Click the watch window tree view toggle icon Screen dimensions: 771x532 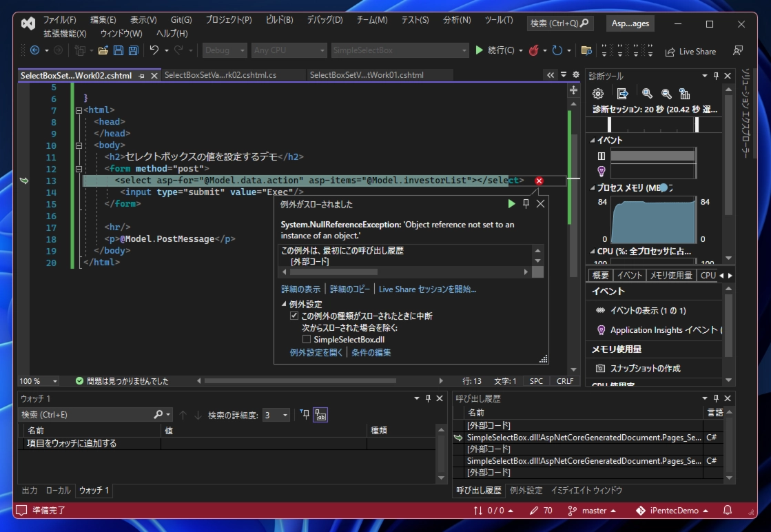[320, 415]
